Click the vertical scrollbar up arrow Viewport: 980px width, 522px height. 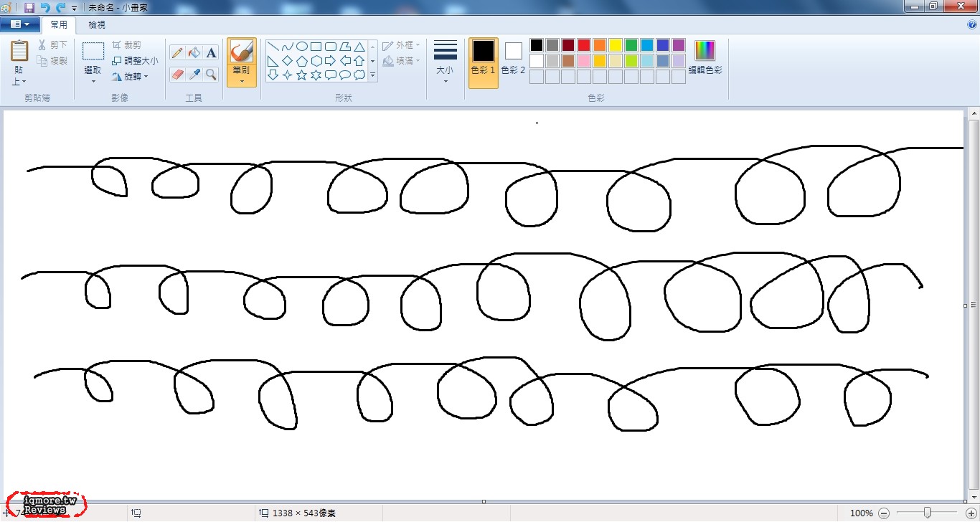click(974, 113)
